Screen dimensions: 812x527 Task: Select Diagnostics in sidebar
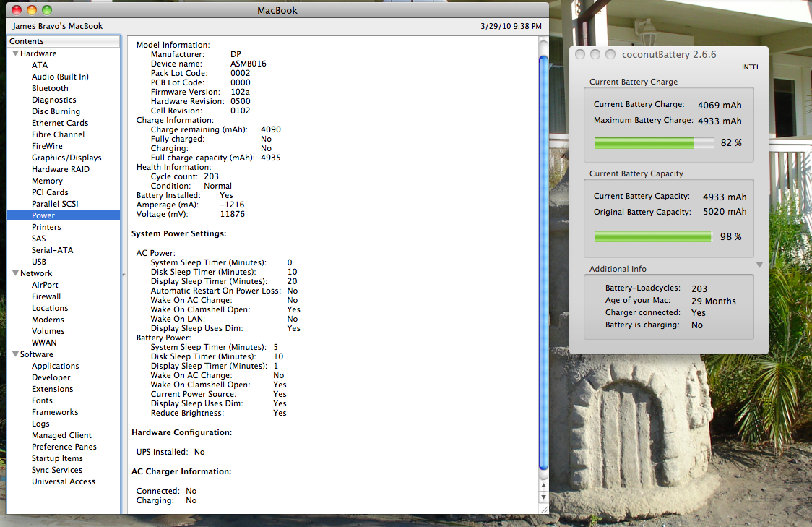(x=54, y=100)
